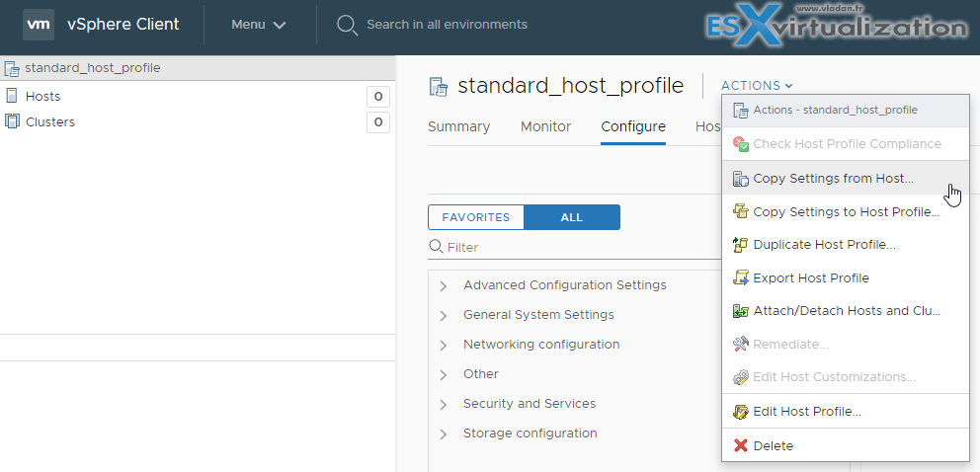
Task: Expand the Other category
Action: (444, 374)
